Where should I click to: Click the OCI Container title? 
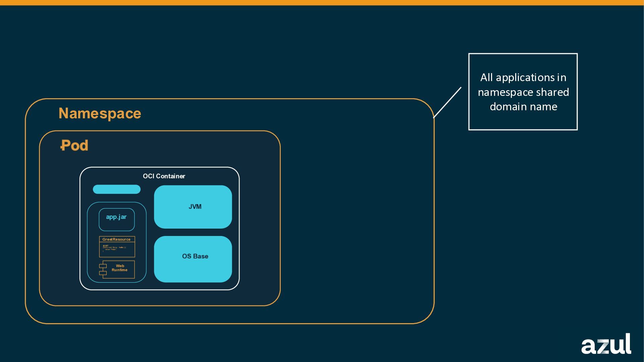[x=164, y=176]
